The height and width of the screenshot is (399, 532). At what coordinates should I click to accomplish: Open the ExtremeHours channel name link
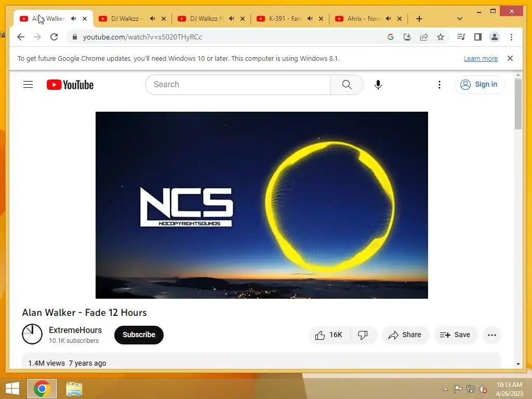(75, 330)
